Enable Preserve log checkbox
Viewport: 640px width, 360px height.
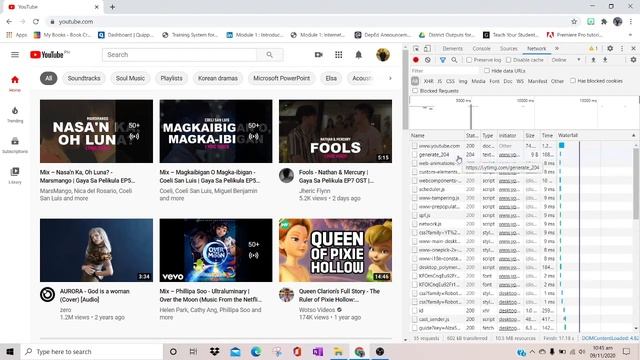pyautogui.click(x=469, y=60)
